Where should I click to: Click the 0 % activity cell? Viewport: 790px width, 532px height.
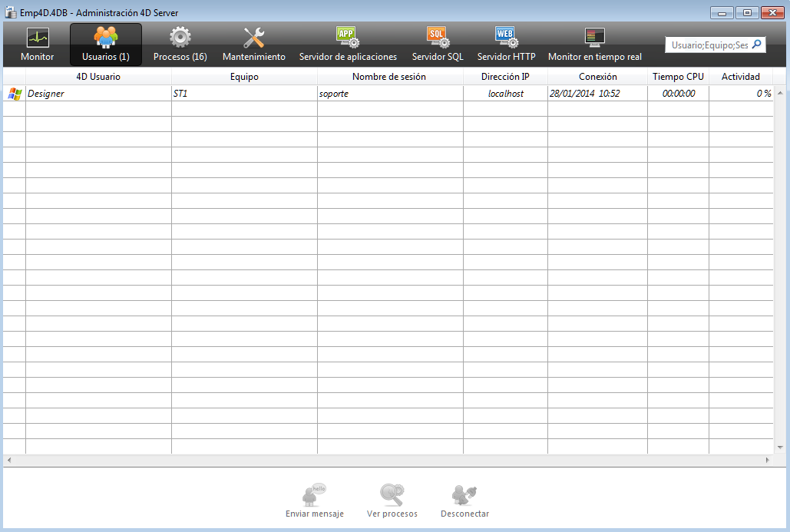click(741, 93)
